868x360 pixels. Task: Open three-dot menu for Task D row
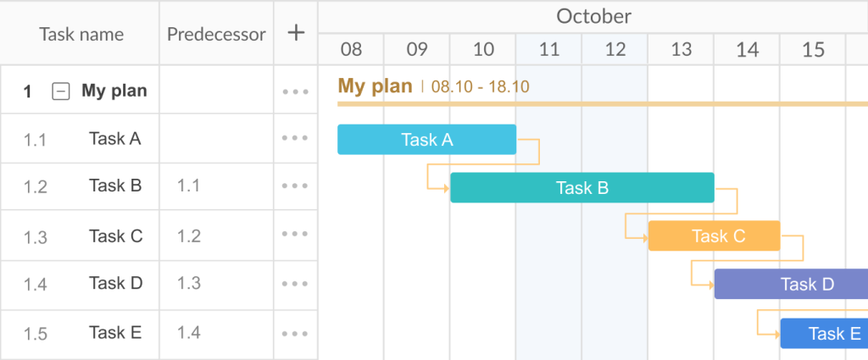295,284
